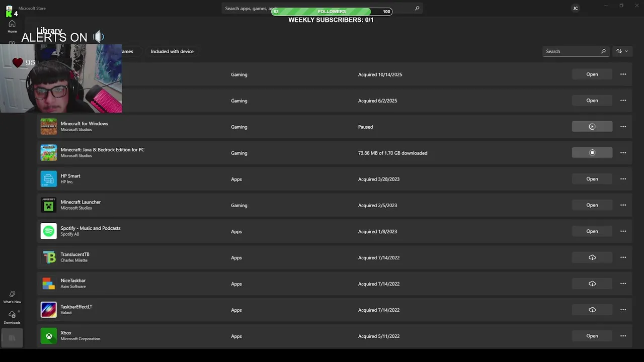Click 73.86 MB of 1.70 GB downloaded text

coord(392,153)
